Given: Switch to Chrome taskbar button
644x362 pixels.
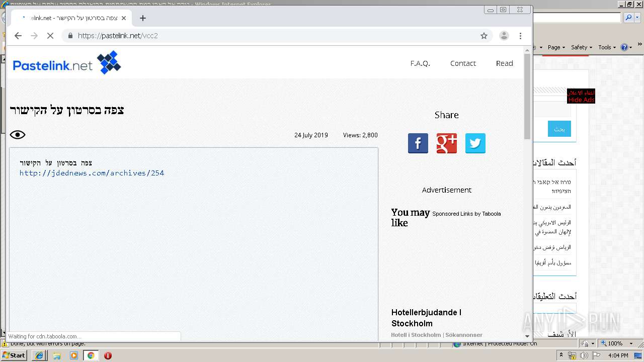Looking at the screenshot, I should pos(91,355).
